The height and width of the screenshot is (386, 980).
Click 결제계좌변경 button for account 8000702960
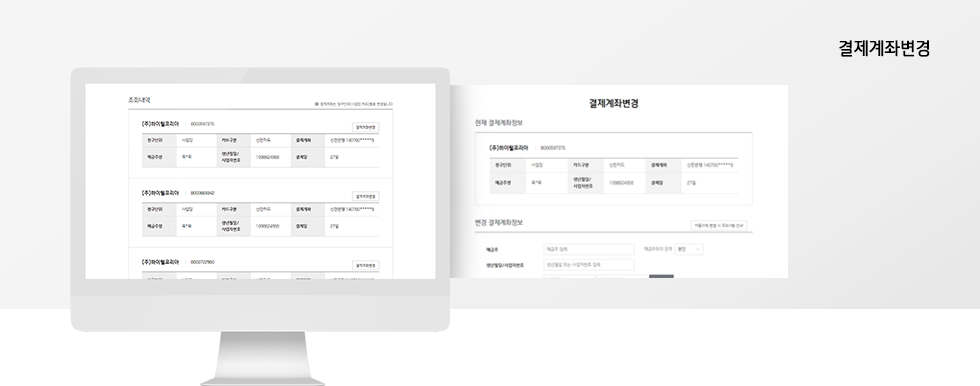365,265
